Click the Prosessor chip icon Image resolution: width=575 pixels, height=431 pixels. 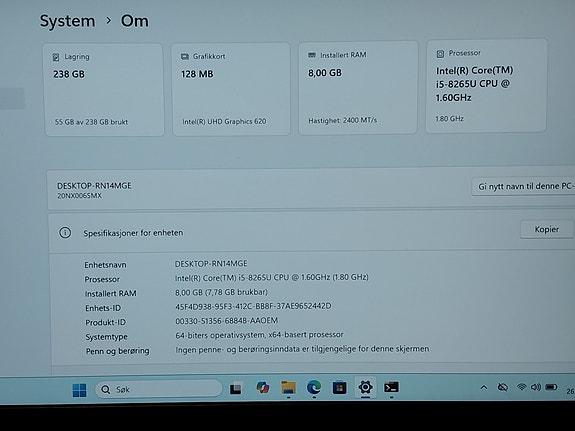[440, 54]
